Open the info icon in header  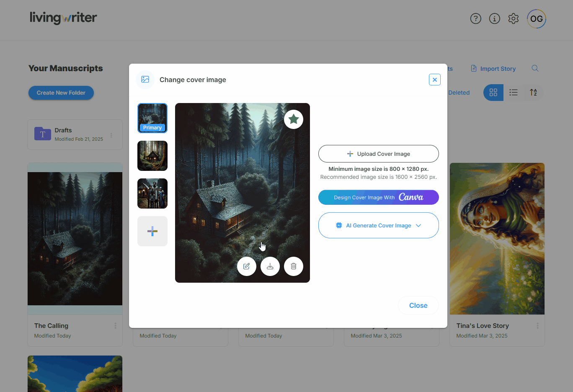coord(495,18)
